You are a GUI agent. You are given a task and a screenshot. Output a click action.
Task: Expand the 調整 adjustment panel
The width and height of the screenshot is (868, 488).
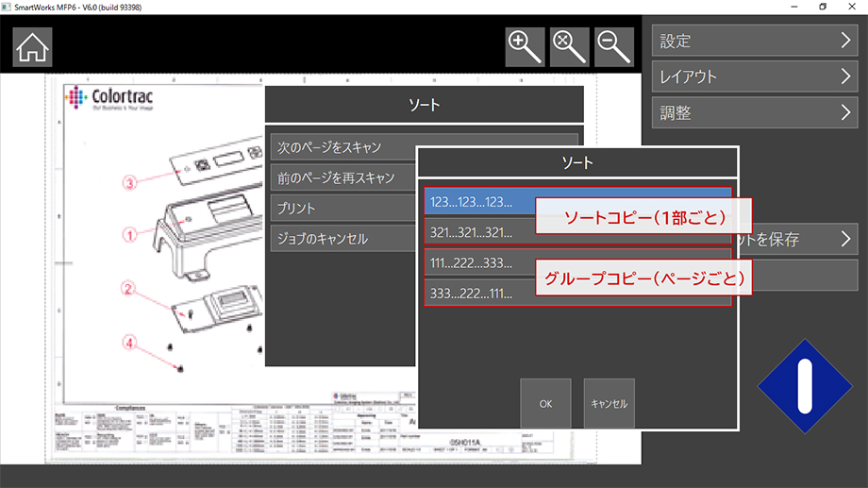pyautogui.click(x=753, y=112)
